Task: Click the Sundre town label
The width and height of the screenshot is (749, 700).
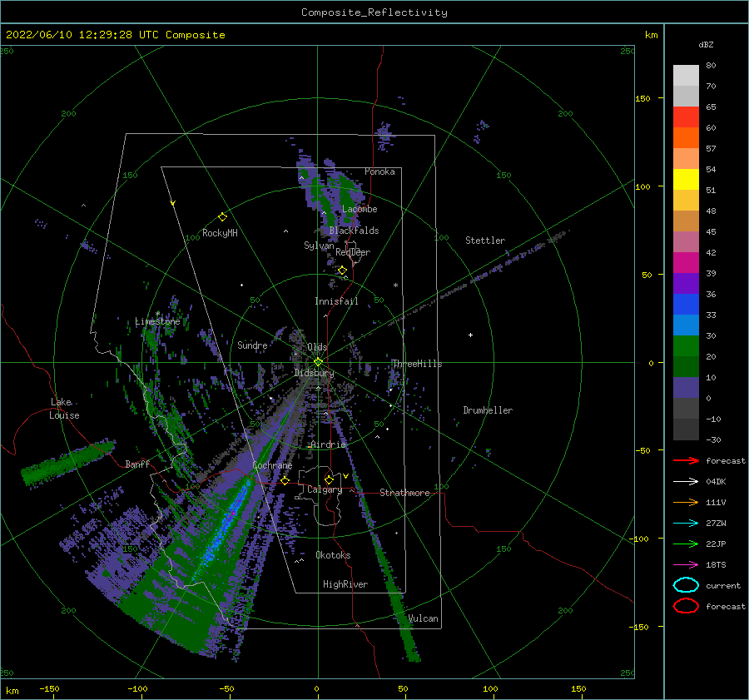Action: point(252,345)
